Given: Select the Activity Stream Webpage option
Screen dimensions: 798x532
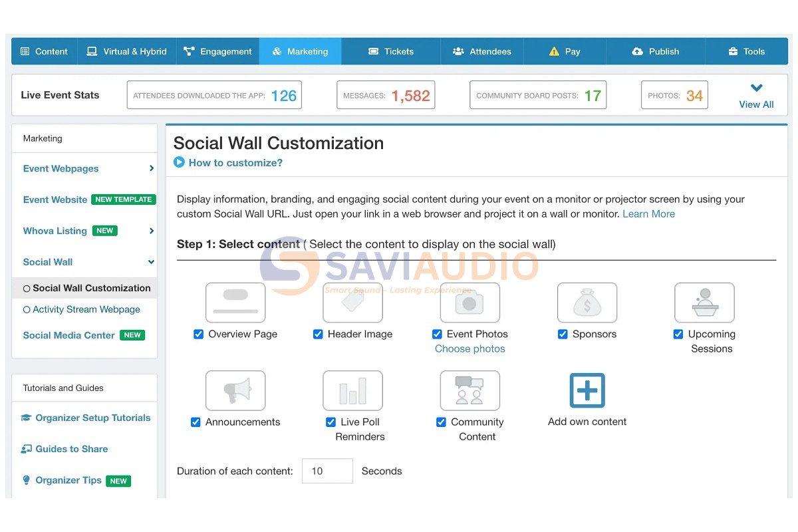Looking at the screenshot, I should click(81, 310).
